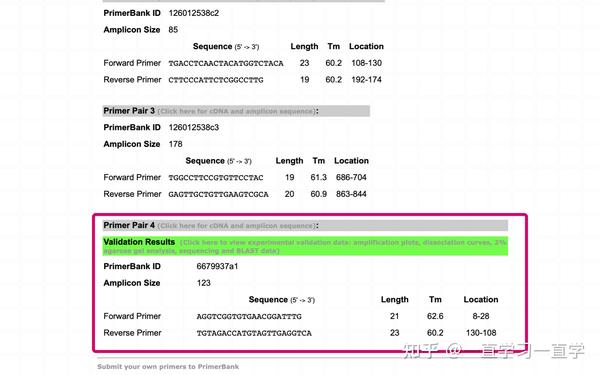Select PrimerBank ID 126012538c3
600x375 pixels.
tap(194, 127)
